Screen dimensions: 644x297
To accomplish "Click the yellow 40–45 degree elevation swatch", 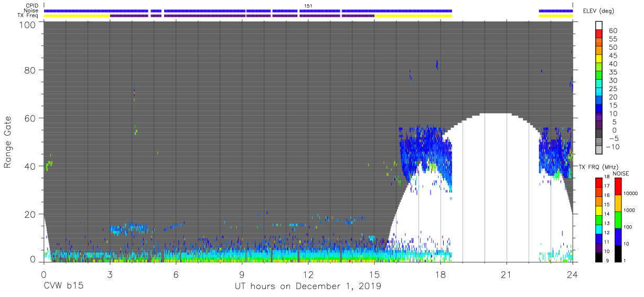I will click(x=599, y=60).
